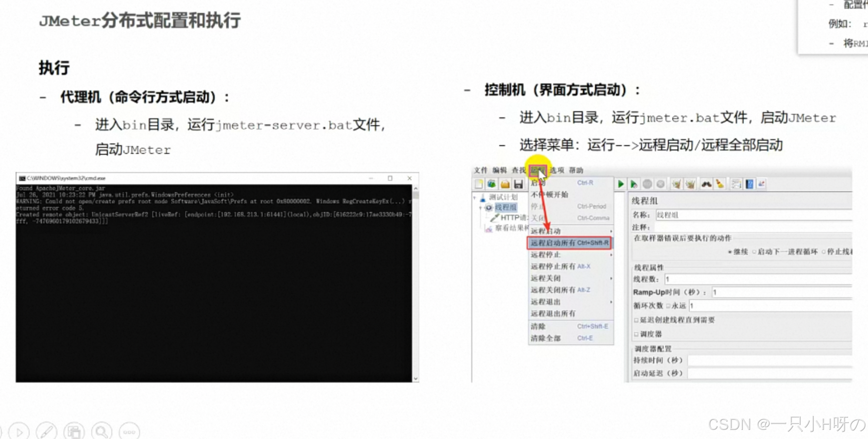
Task: Click the test plan flask icon in tree
Action: pyautogui.click(x=483, y=197)
